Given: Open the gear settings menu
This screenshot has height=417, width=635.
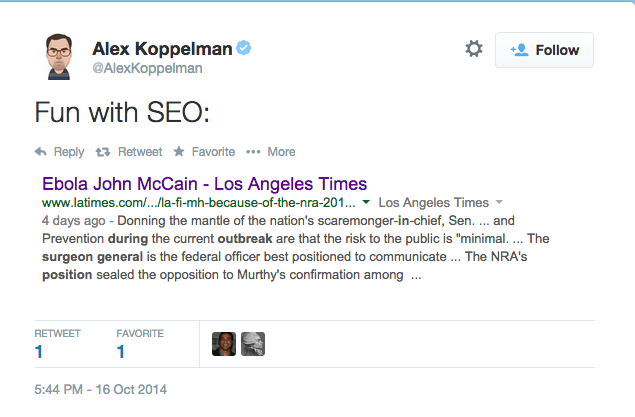Looking at the screenshot, I should [x=474, y=49].
